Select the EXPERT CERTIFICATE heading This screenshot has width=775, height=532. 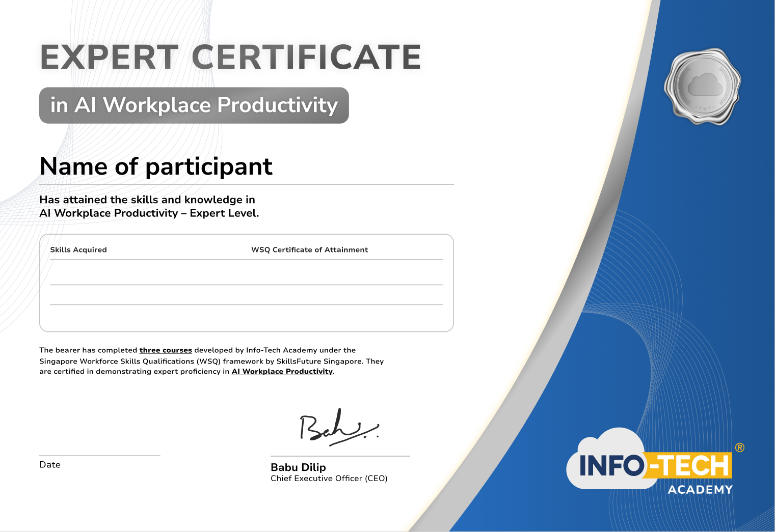(230, 56)
